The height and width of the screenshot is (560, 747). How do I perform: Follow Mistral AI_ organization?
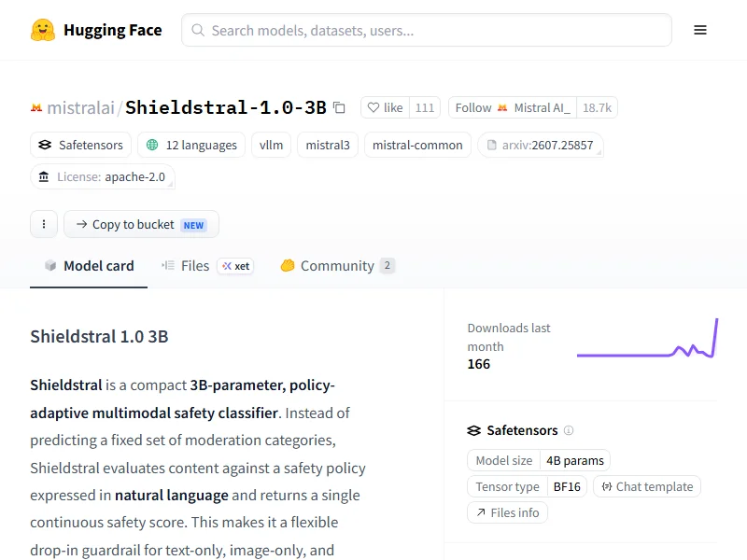pos(513,107)
